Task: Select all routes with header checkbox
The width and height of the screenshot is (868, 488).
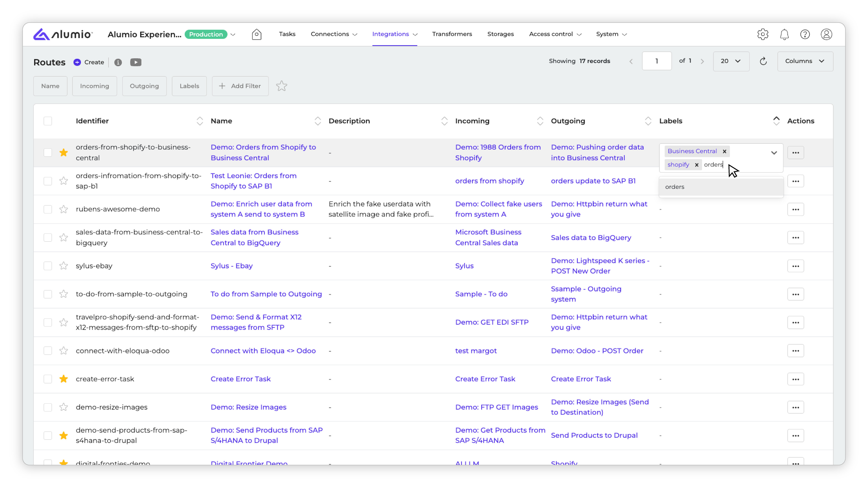Action: (48, 121)
